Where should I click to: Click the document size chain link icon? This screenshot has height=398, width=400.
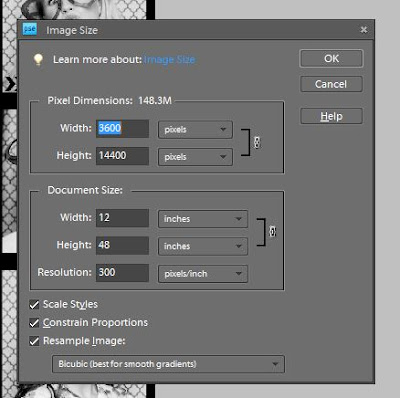(x=272, y=232)
